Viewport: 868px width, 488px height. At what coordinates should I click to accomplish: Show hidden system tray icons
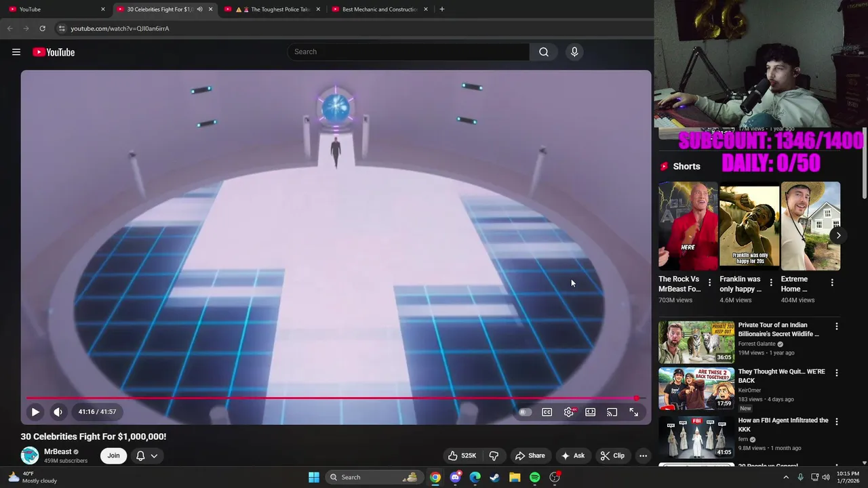[786, 477]
